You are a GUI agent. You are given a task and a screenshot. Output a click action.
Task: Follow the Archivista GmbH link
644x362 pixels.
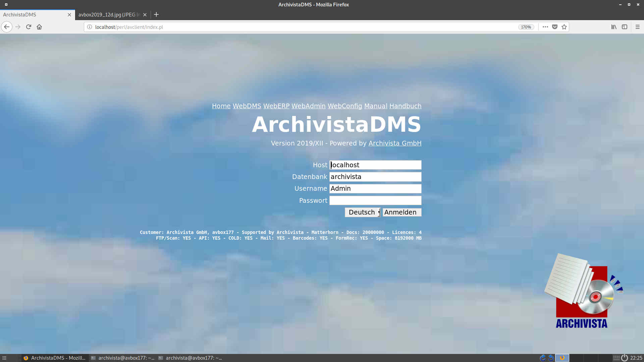395,143
